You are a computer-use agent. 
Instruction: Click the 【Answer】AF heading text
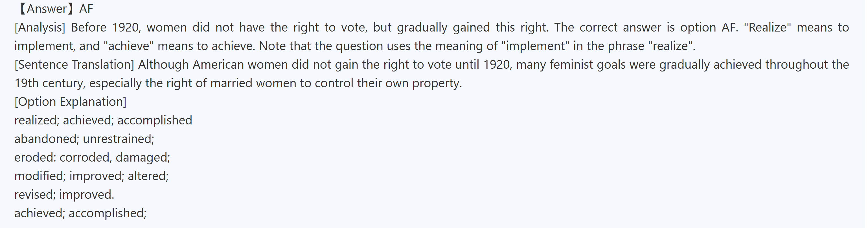(x=54, y=9)
